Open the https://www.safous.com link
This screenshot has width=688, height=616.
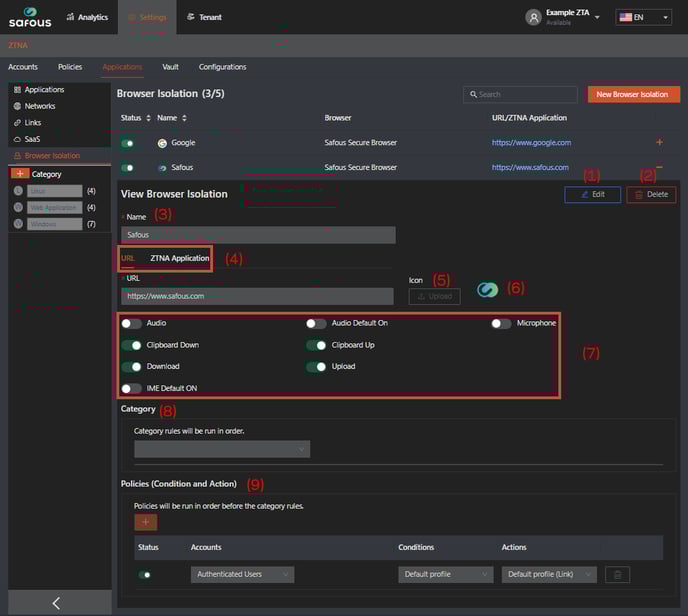[x=530, y=167]
